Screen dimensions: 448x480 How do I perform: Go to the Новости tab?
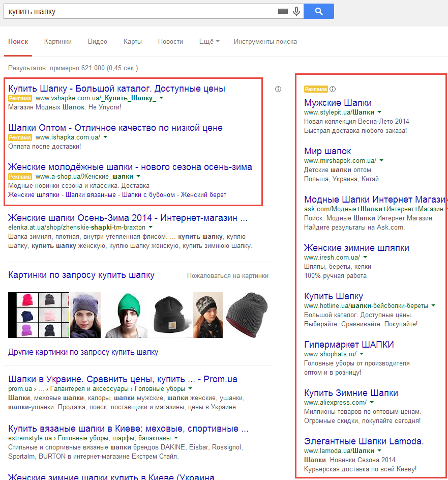170,42
